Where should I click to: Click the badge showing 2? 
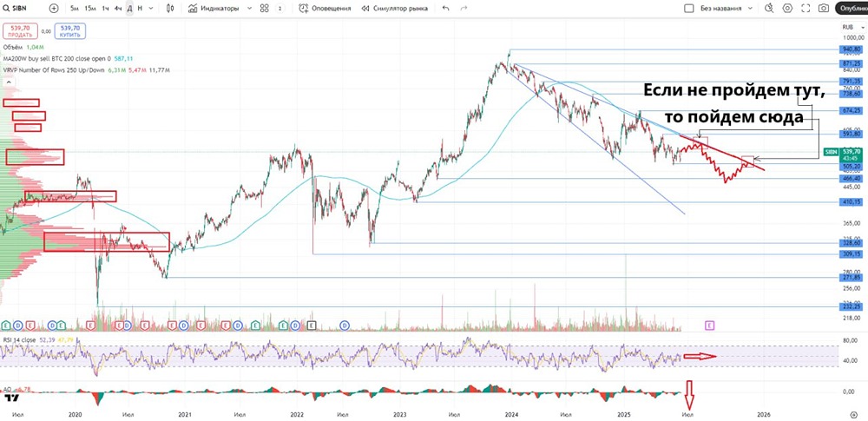click(x=280, y=9)
